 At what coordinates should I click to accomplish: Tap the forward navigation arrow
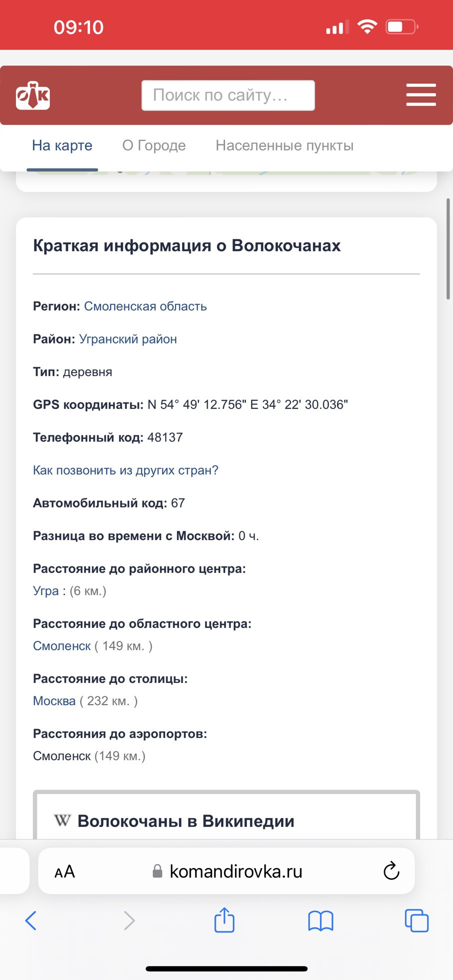[129, 920]
